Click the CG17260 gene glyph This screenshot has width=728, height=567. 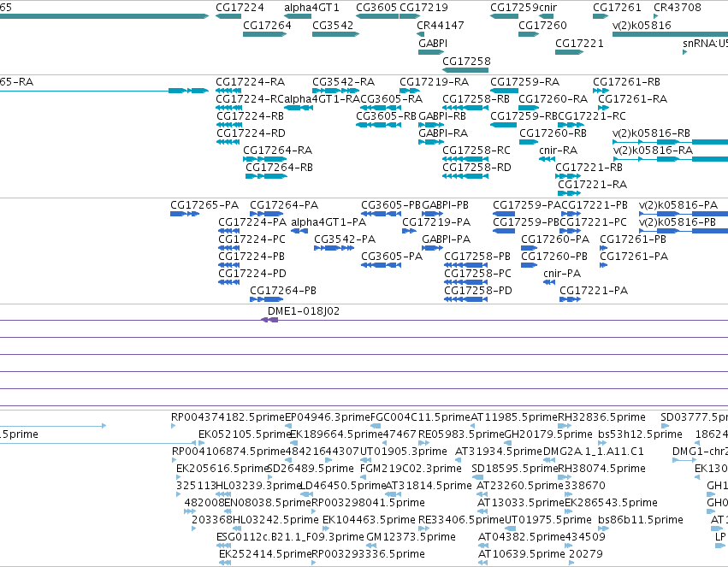click(529, 34)
